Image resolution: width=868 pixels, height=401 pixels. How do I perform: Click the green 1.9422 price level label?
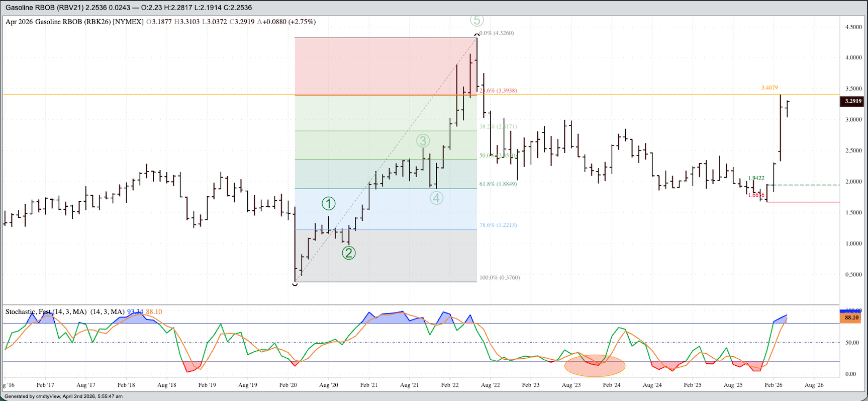click(756, 178)
